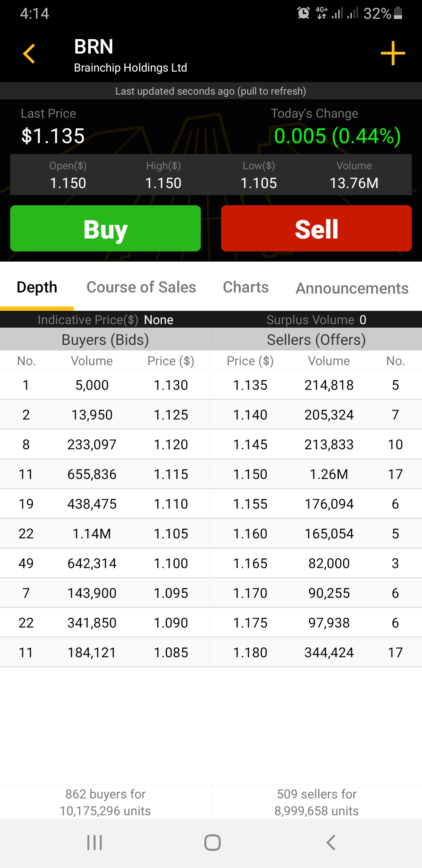Open the Charts tab
The height and width of the screenshot is (868, 422).
pos(245,287)
